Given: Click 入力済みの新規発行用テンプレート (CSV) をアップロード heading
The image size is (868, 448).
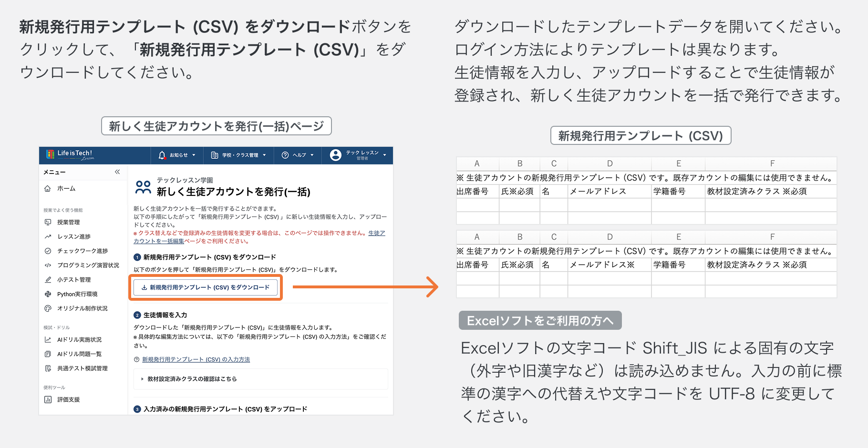Looking at the screenshot, I should click(225, 409).
